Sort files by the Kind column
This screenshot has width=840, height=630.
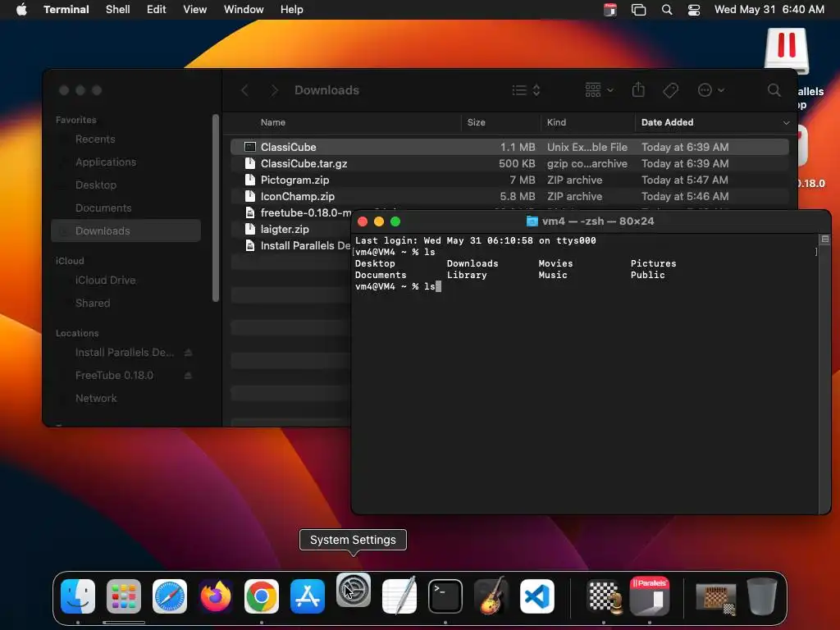(x=556, y=123)
